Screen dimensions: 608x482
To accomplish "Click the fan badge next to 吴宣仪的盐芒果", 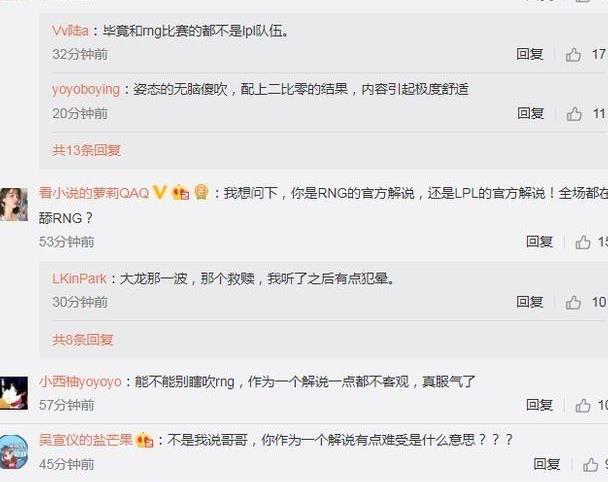I will pos(145,440).
